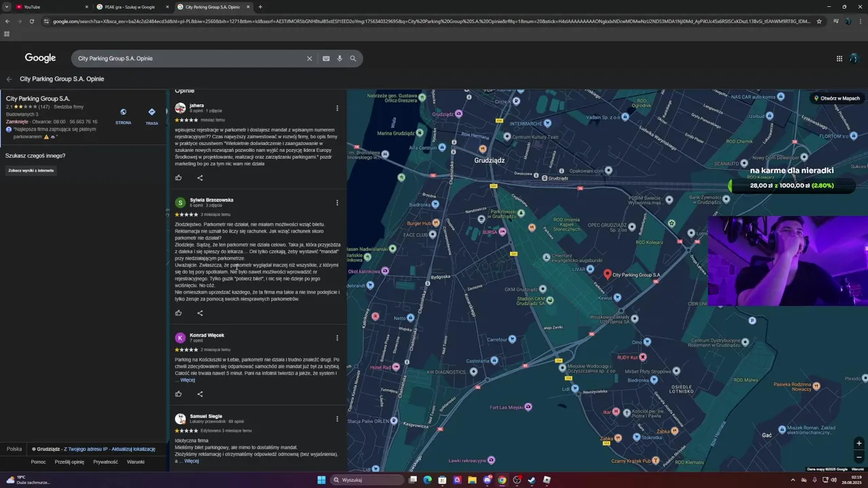The width and height of the screenshot is (868, 488).
Task: Close the PEAK gra tab
Action: [167, 7]
